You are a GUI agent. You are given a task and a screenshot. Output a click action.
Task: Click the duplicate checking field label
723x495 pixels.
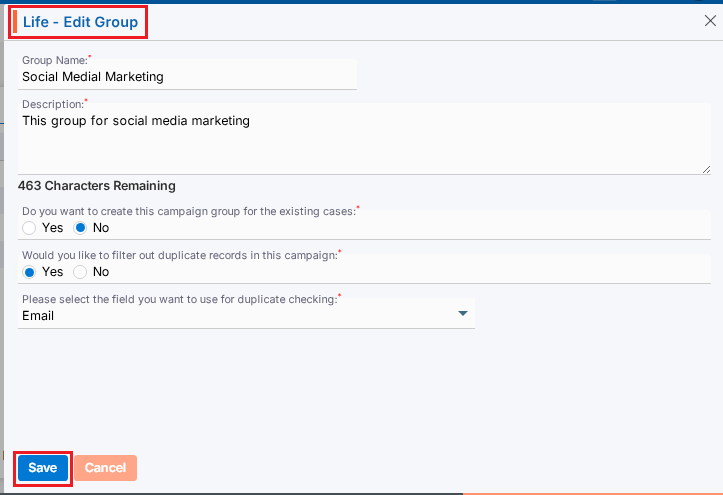coord(180,300)
